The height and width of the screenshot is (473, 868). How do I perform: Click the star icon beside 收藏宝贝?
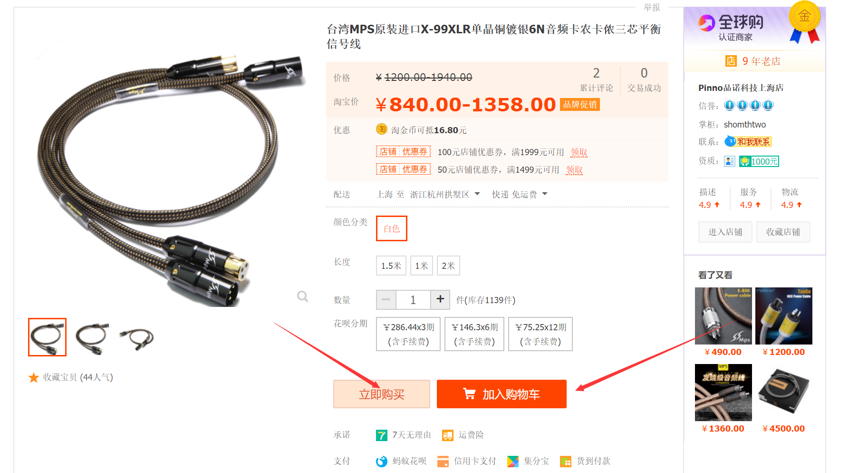[x=34, y=378]
